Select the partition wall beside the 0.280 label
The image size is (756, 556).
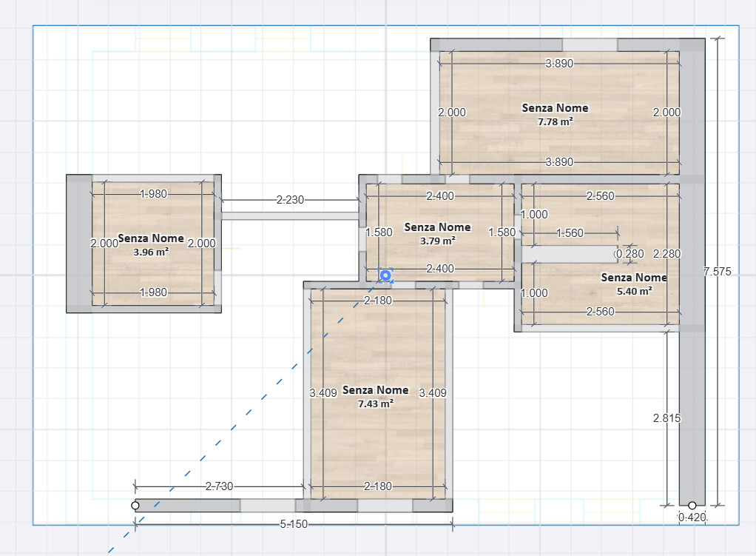pos(570,255)
